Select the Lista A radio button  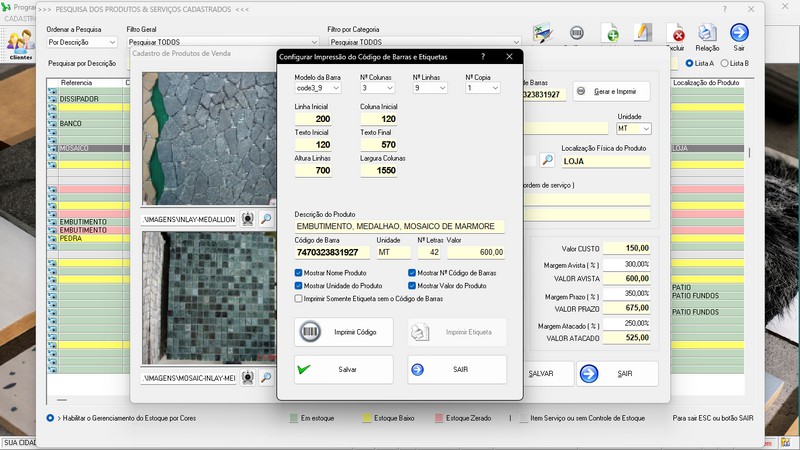pos(689,63)
